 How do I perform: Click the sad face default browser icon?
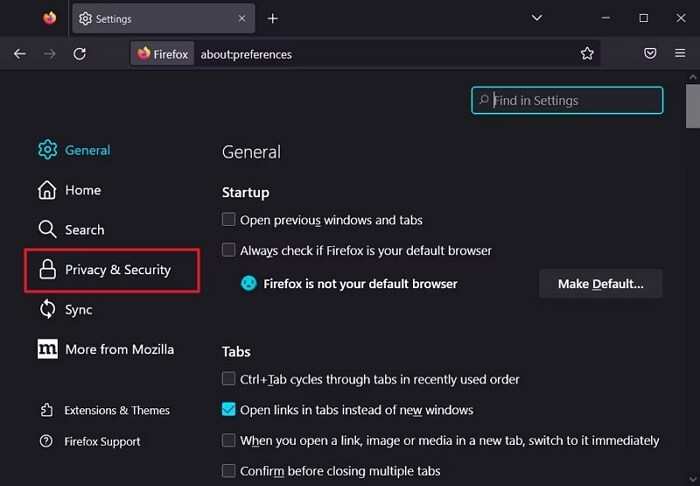(249, 283)
